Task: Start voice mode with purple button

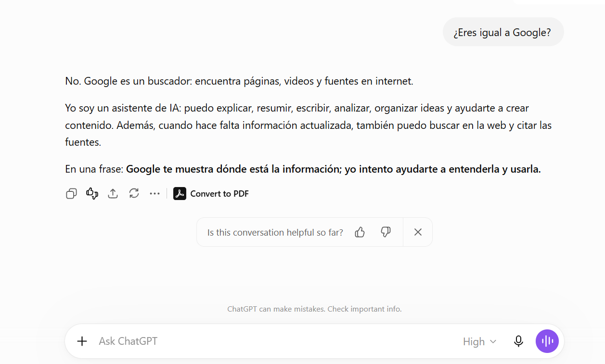Action: click(547, 341)
